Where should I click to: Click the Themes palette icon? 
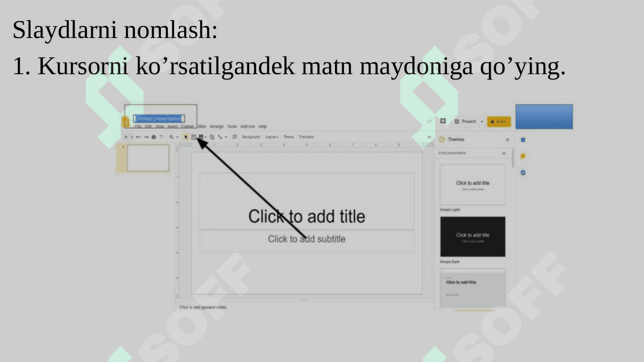[x=442, y=139]
